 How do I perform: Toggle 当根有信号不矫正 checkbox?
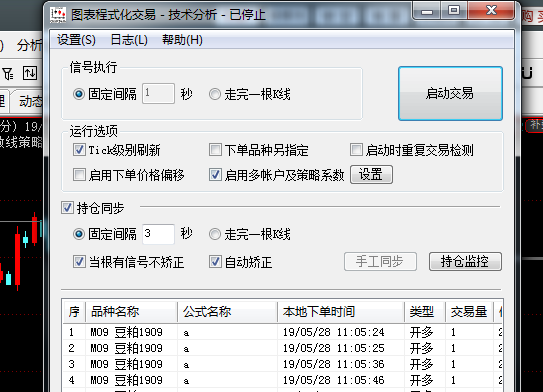79,262
